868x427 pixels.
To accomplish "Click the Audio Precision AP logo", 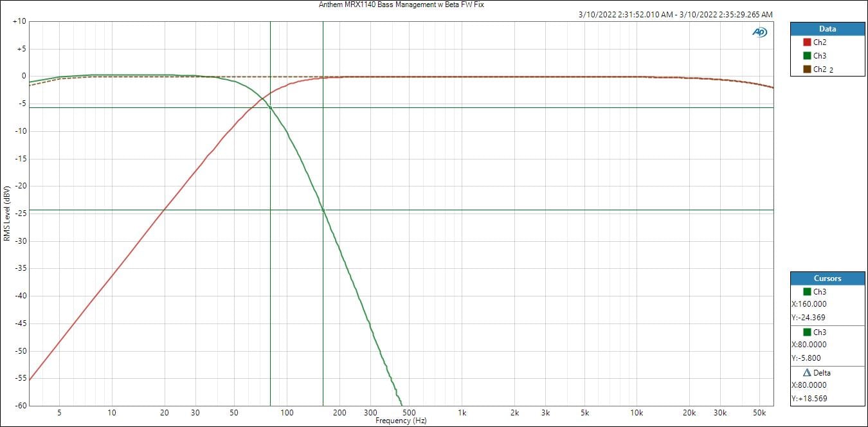I will [759, 32].
